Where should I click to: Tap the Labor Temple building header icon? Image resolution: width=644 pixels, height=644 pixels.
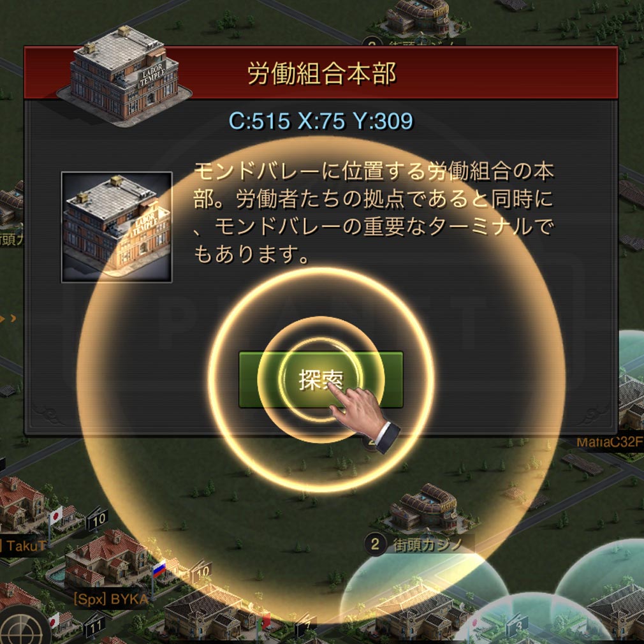click(x=124, y=74)
